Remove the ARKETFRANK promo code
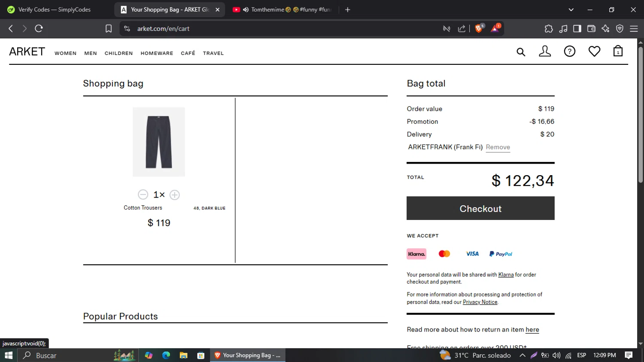Viewport: 644px width, 362px height. [x=498, y=147]
